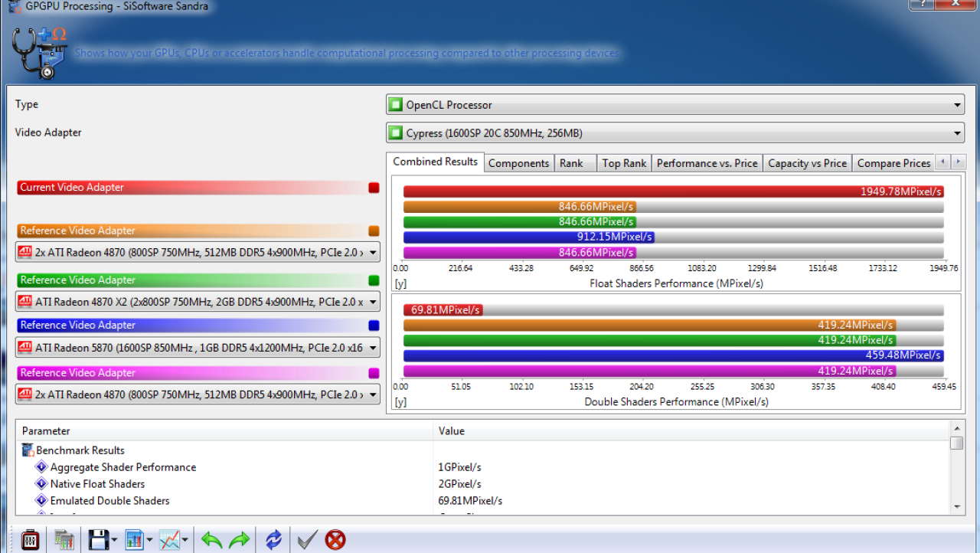Click the floppy disk Save icon
980x553 pixels.
point(99,540)
